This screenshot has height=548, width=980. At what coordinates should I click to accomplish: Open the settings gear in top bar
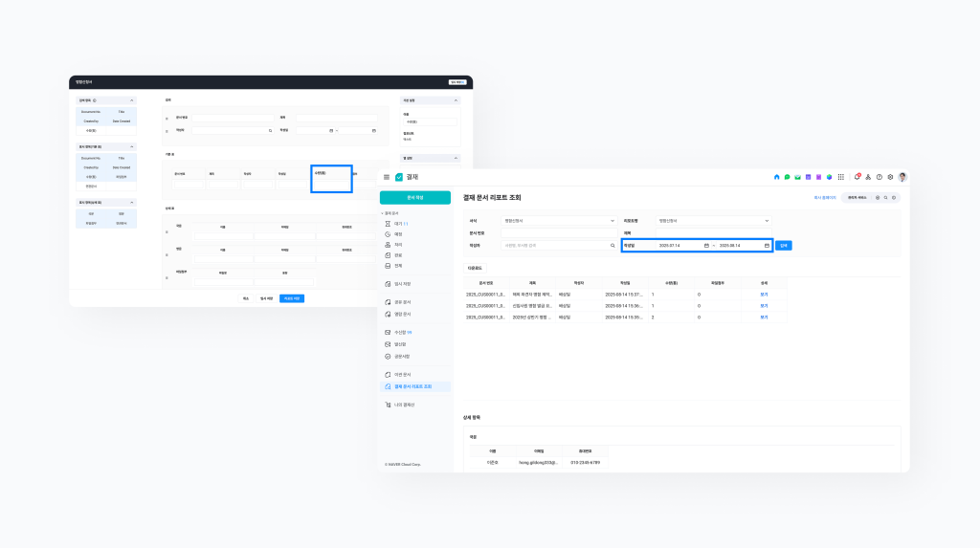coord(890,177)
